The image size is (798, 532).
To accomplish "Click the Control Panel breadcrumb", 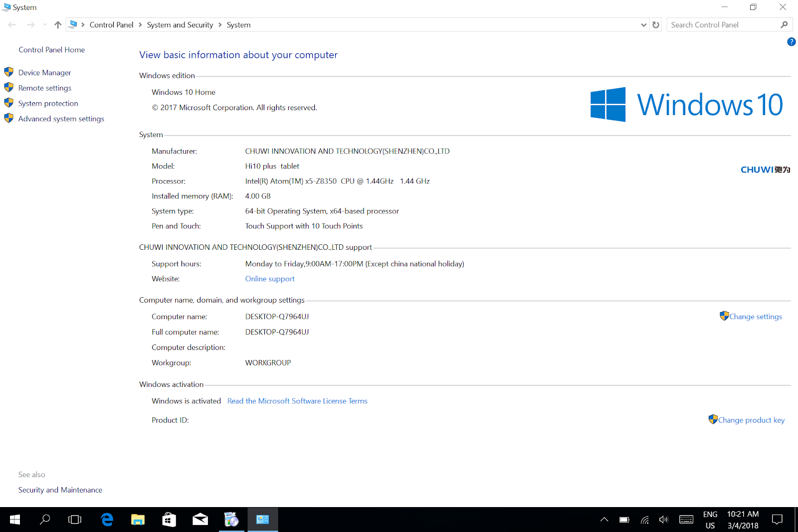I will (x=112, y=25).
